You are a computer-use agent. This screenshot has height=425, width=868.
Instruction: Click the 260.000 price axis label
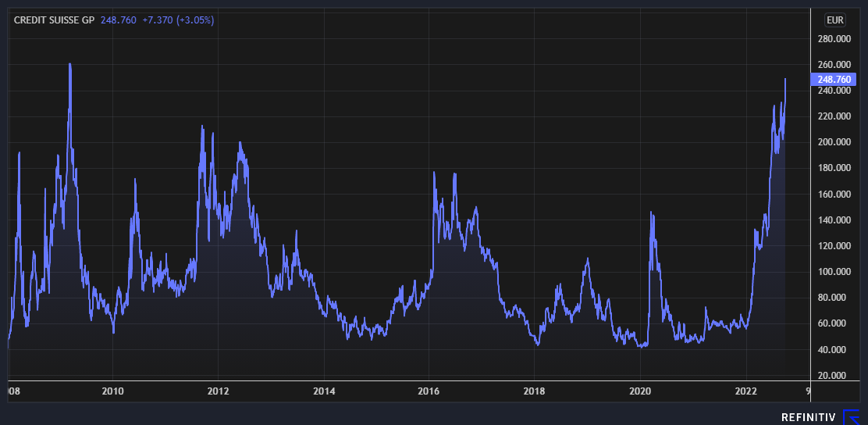(x=834, y=65)
